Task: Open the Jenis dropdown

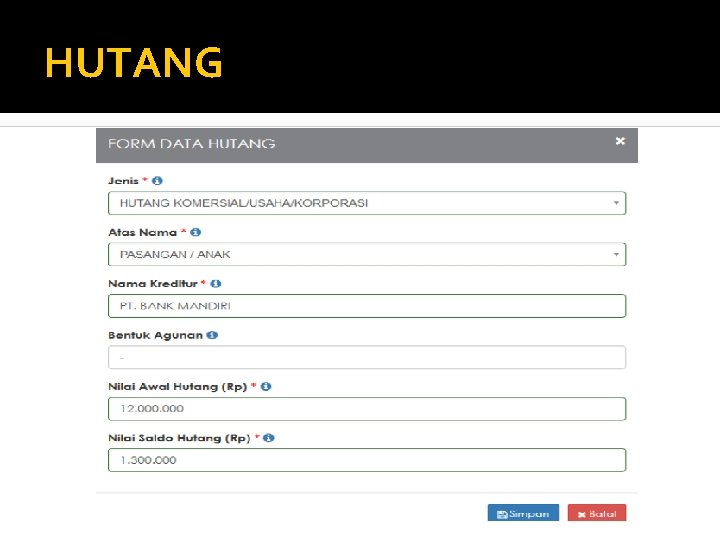Action: coord(367,203)
